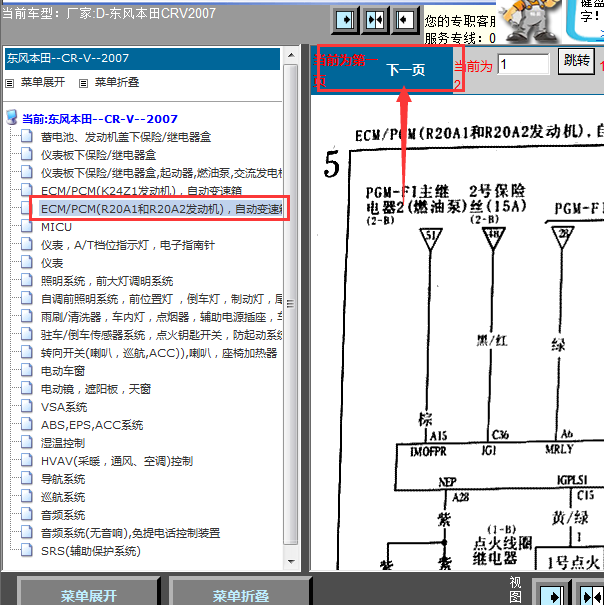Click 当前车型 manufacturer title text
The height and width of the screenshot is (605, 604).
[109, 14]
